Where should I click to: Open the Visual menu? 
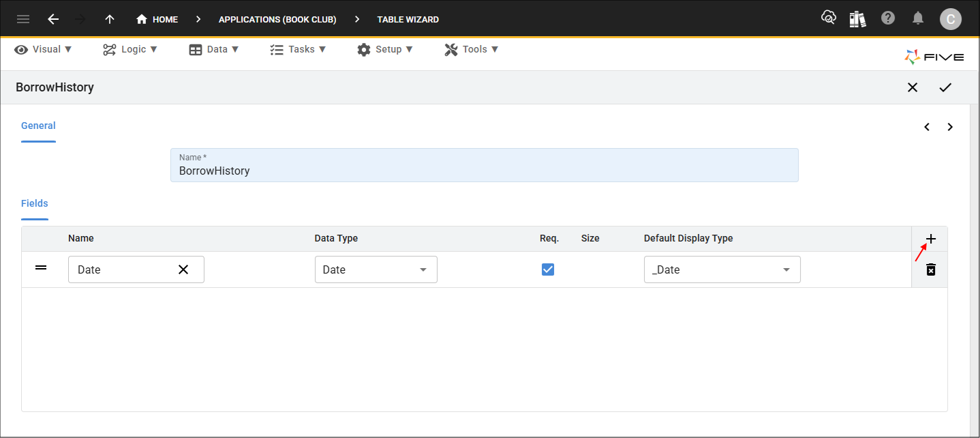[x=43, y=49]
